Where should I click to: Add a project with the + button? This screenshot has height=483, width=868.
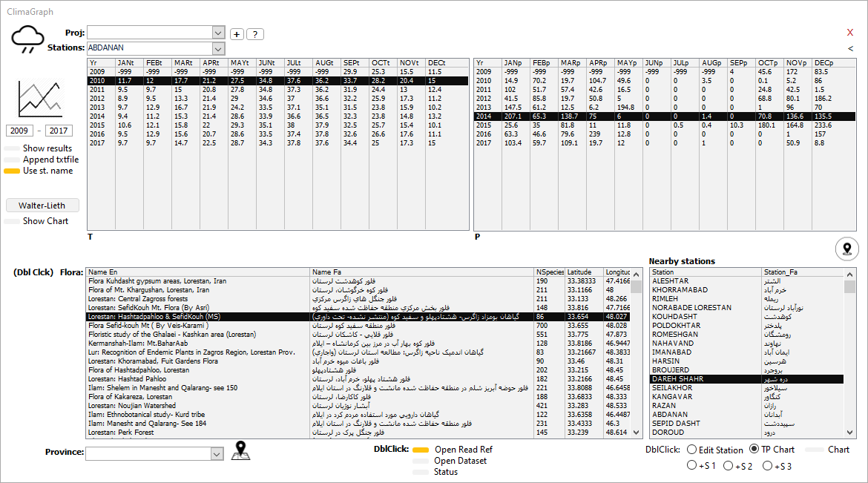click(237, 34)
